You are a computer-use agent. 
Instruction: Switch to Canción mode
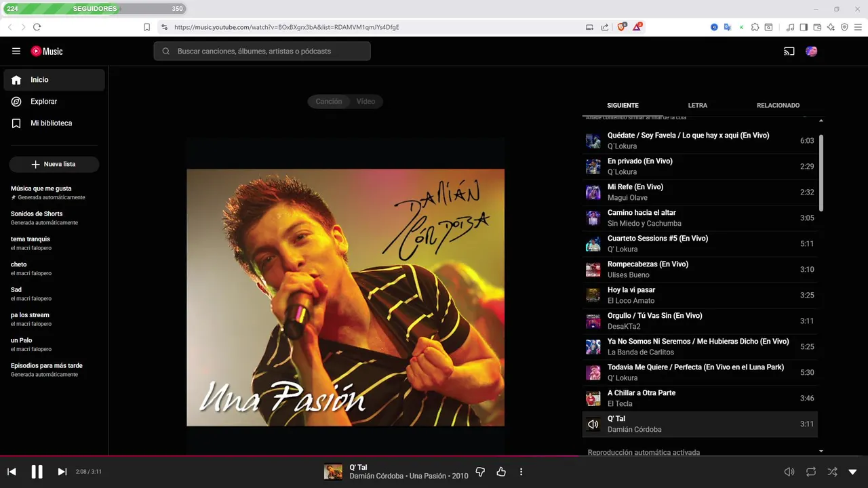(x=329, y=101)
